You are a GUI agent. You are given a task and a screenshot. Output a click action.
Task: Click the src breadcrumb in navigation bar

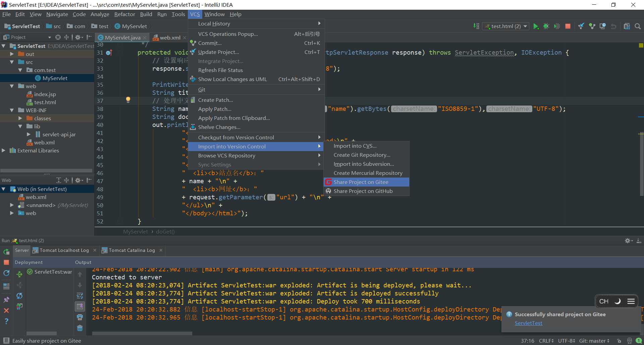click(x=54, y=26)
